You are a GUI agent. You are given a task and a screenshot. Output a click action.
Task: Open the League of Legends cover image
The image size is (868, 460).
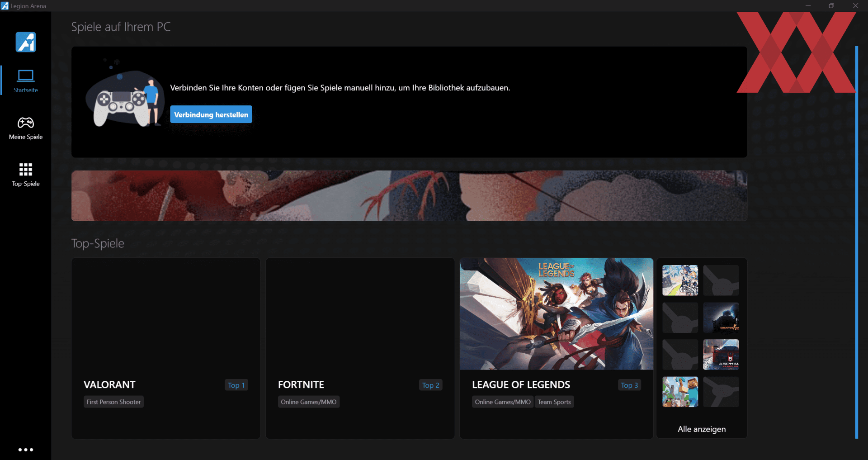pyautogui.click(x=557, y=314)
